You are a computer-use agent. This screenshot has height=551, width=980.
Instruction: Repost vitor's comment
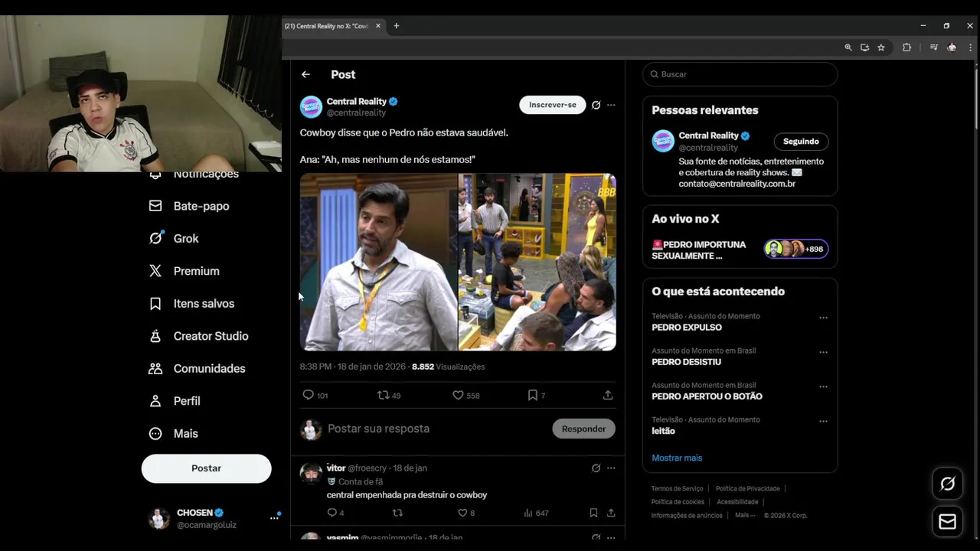[x=397, y=513]
